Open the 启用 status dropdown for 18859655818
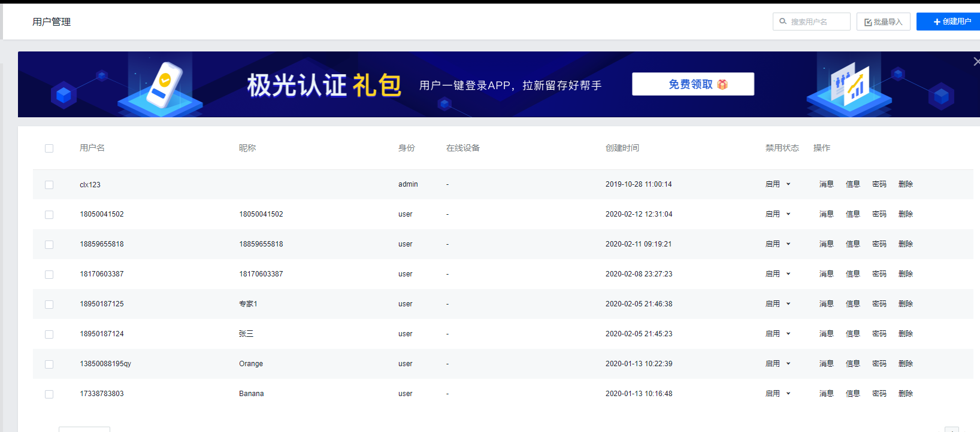Viewport: 980px width, 432px height. pyautogui.click(x=778, y=244)
